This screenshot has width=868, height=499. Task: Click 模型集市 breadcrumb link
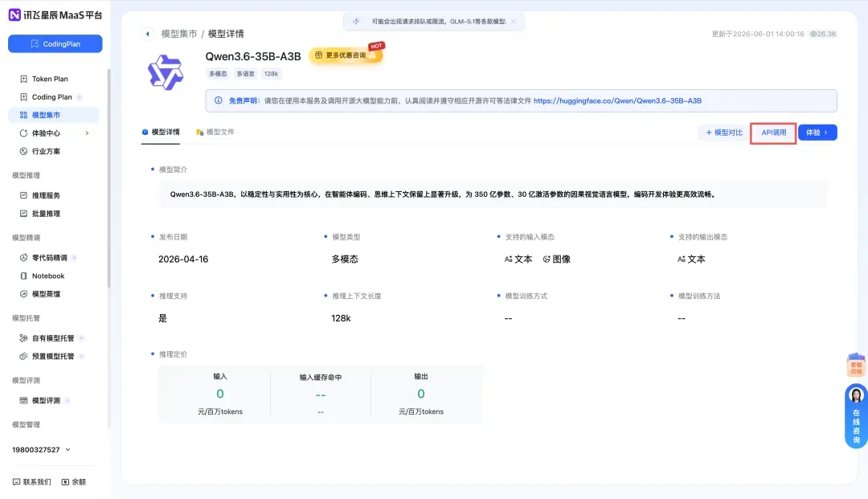pyautogui.click(x=178, y=34)
